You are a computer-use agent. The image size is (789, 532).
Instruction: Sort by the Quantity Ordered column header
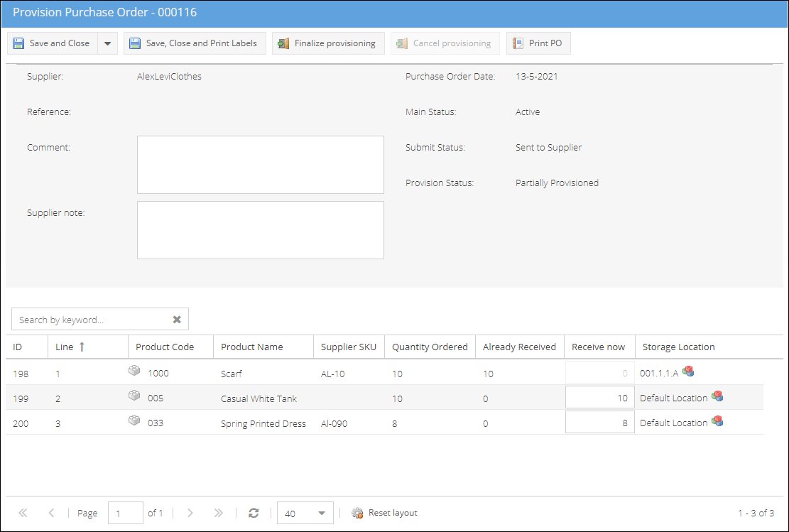(430, 347)
